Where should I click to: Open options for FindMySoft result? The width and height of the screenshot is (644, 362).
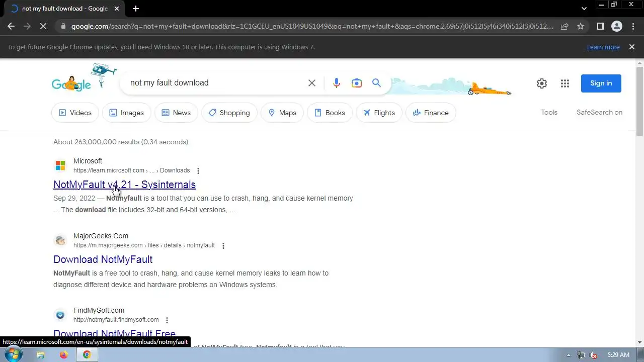(x=167, y=320)
